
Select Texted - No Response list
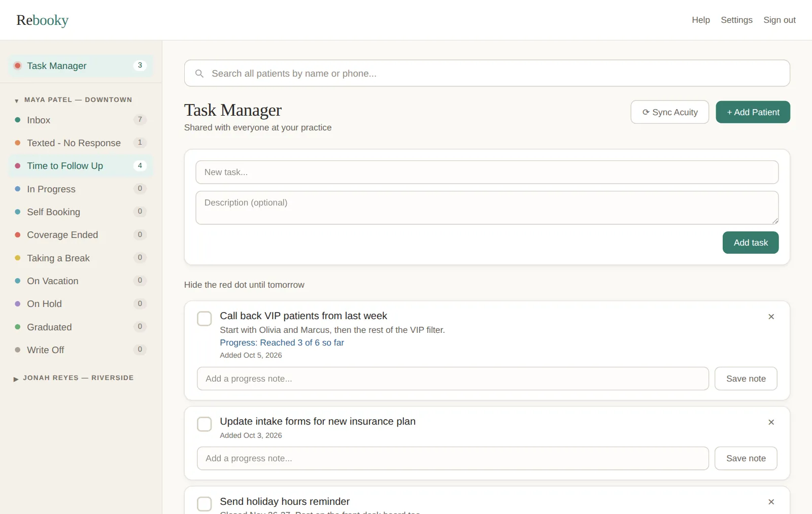pos(80,143)
